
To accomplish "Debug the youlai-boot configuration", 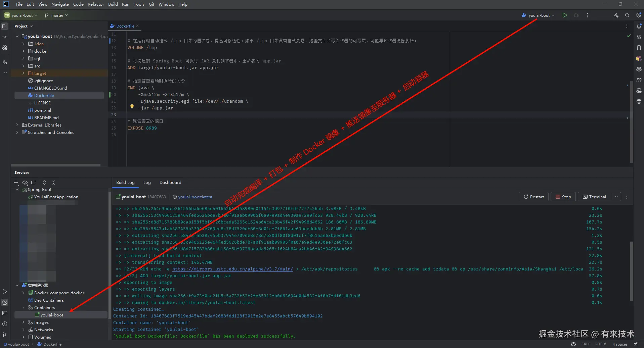I will (576, 15).
